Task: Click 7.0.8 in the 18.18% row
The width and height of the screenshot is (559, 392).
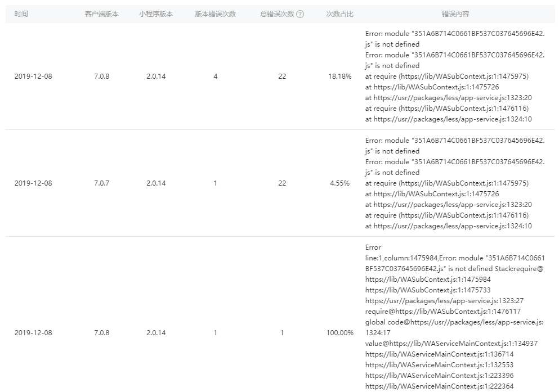Action: [x=101, y=76]
